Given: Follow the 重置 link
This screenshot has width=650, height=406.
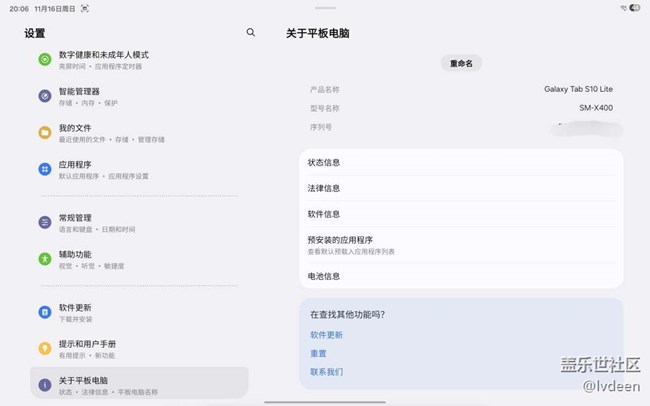Looking at the screenshot, I should [318, 353].
